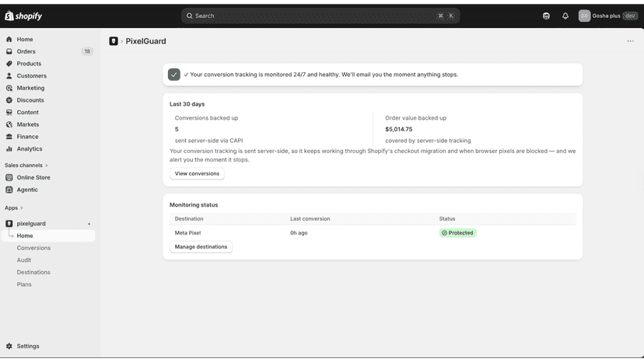This screenshot has height=362, width=644.
Task: Click the Marketing target icon
Action: pos(9,88)
